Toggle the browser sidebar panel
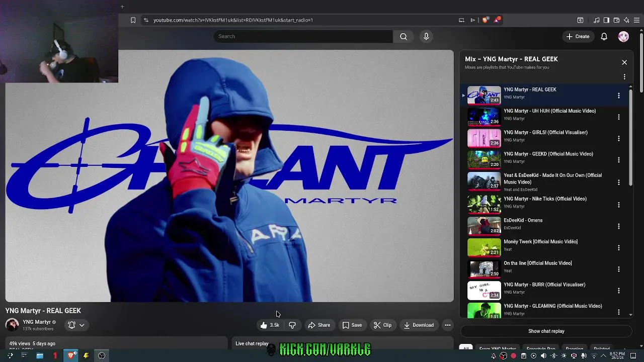 coord(606,20)
